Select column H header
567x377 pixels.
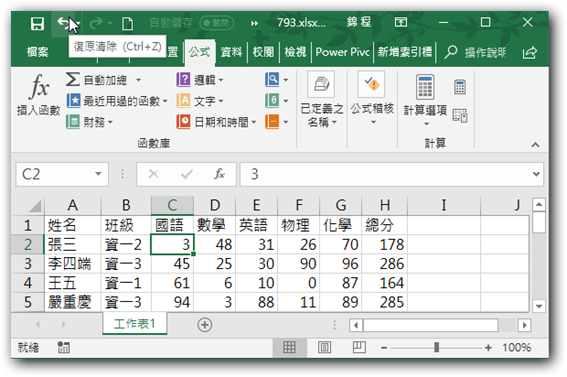click(x=385, y=205)
